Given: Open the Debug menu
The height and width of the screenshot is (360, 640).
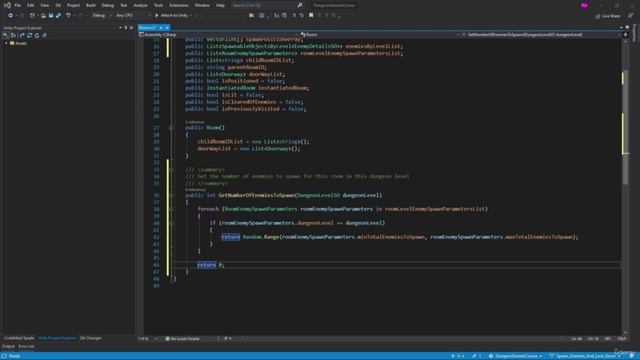Looking at the screenshot, I should tap(107, 5).
